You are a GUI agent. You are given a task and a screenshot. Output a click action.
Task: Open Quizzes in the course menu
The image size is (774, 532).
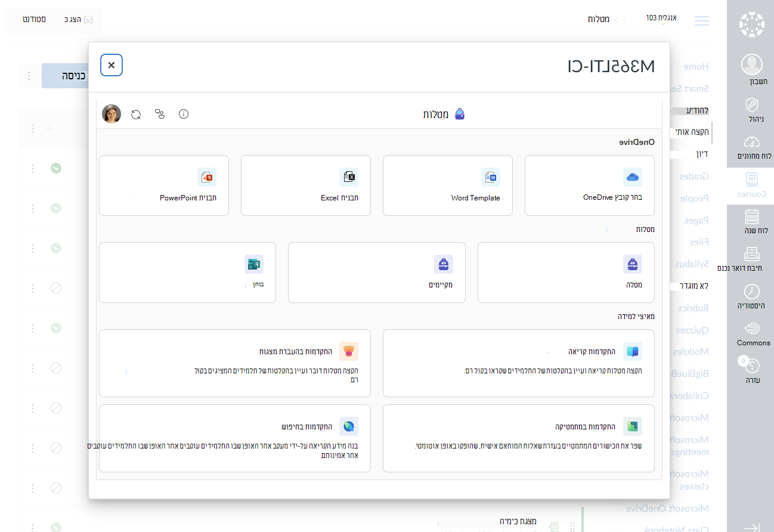tap(692, 330)
